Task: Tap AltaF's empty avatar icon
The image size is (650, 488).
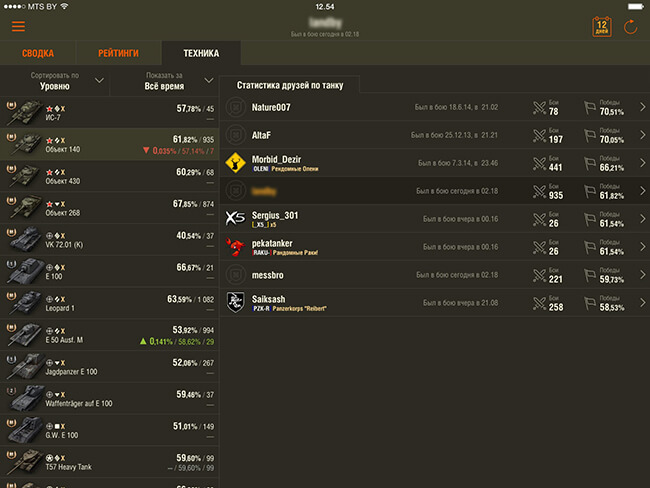Action: click(235, 135)
